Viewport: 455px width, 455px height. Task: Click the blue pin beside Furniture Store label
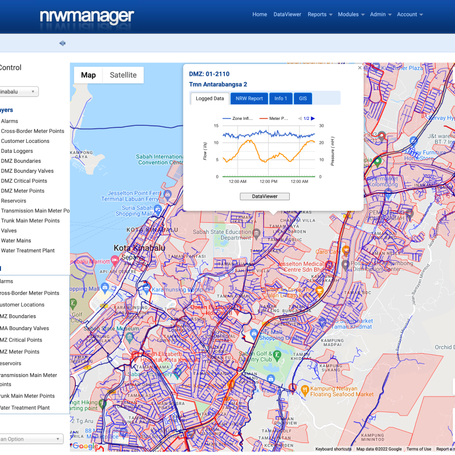[x=413, y=141]
